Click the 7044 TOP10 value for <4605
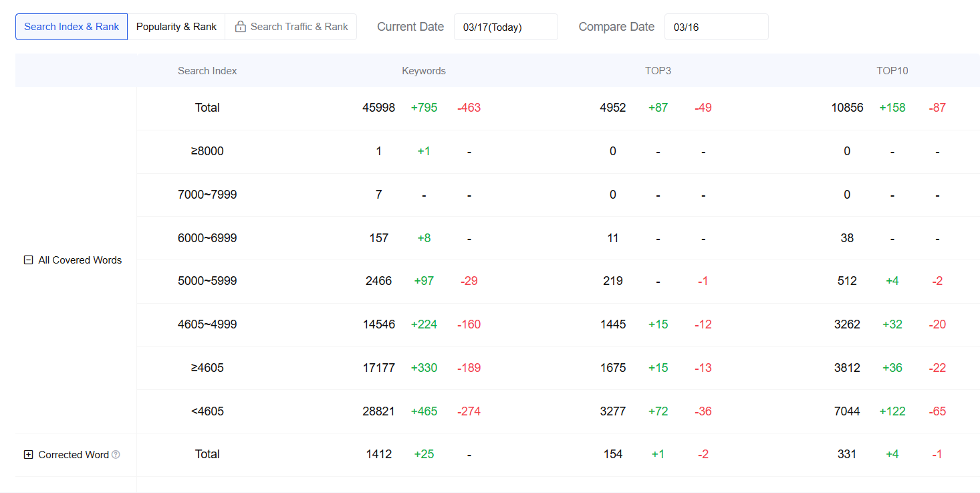980x493 pixels. (847, 411)
